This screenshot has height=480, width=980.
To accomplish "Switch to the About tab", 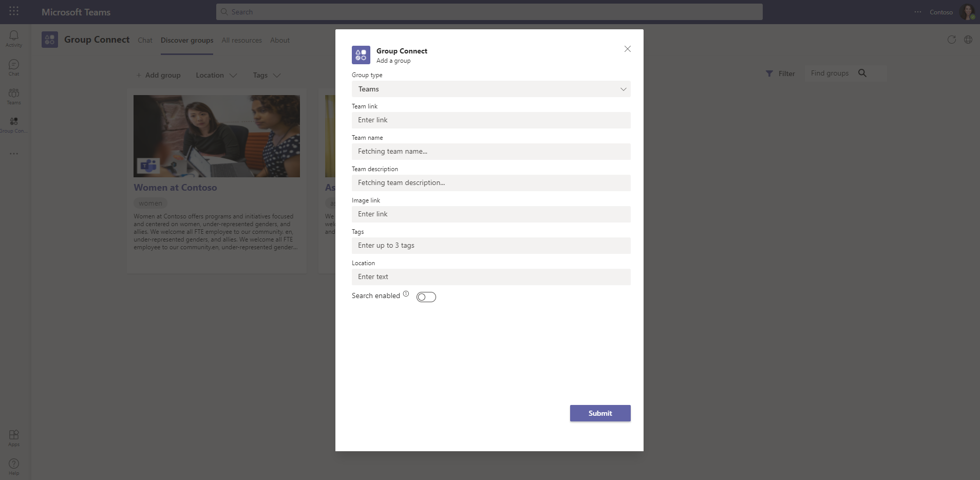I will click(280, 40).
